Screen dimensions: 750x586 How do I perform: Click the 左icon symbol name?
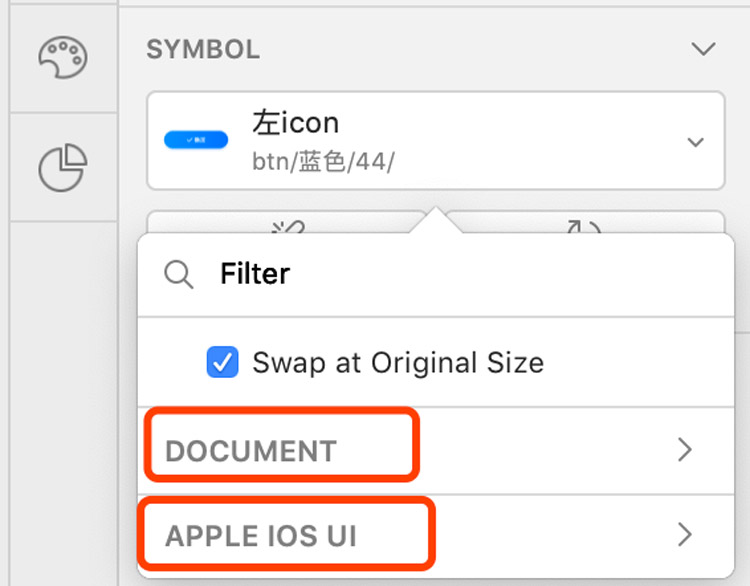tap(296, 123)
